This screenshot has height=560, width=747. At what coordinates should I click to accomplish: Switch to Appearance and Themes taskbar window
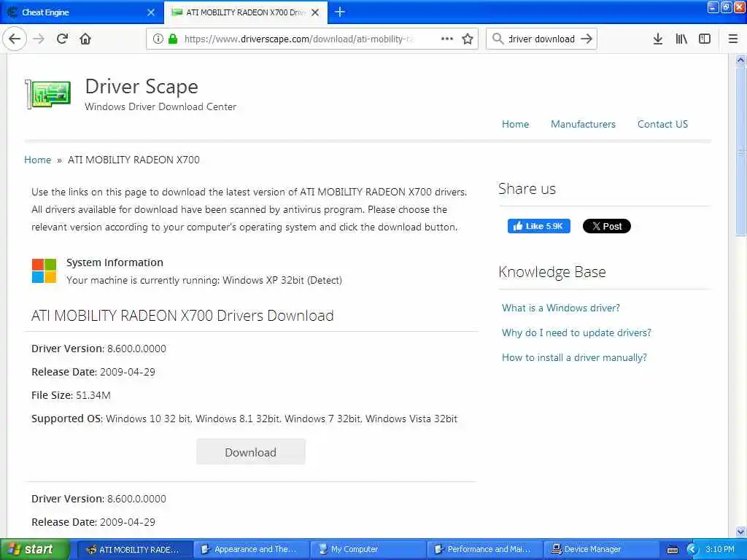pos(251,550)
